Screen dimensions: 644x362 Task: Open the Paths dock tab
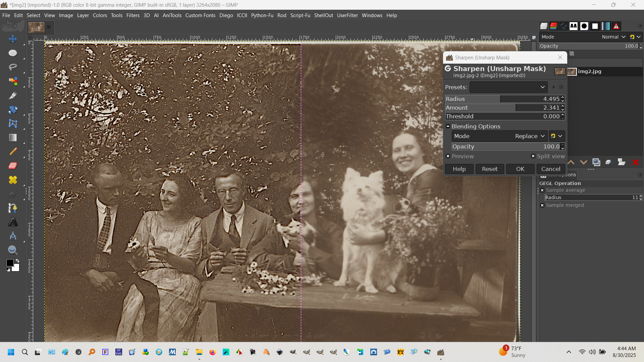(563, 26)
